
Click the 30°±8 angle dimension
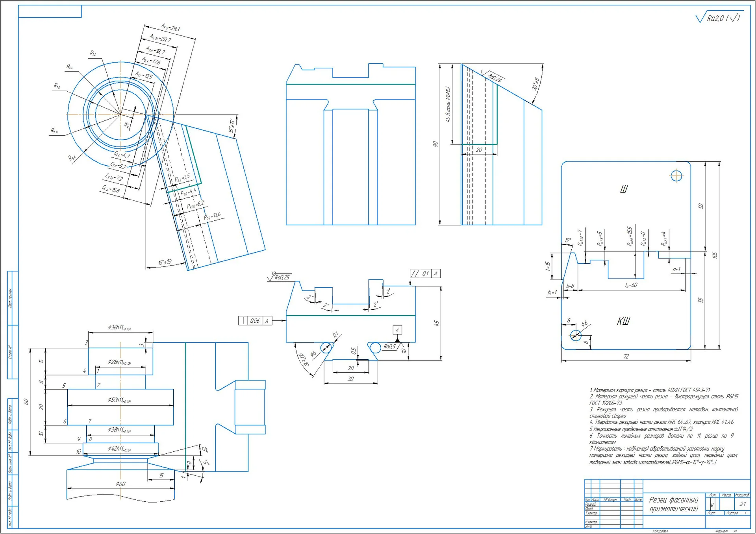coord(536,84)
